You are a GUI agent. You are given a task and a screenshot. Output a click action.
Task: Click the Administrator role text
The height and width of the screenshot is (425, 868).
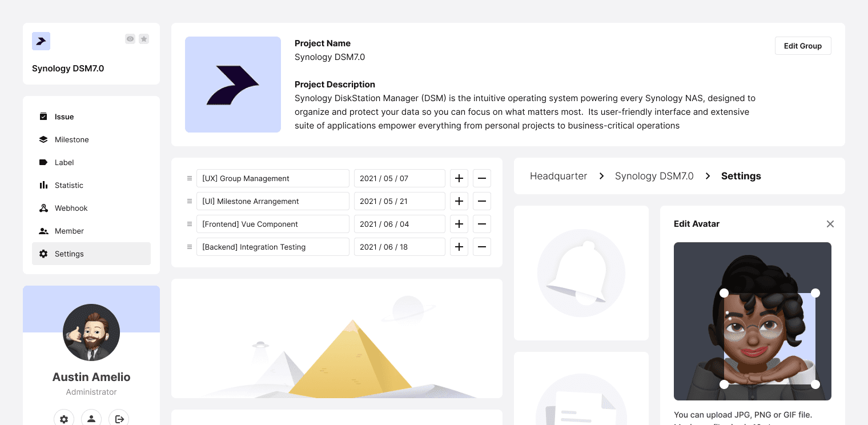91,392
